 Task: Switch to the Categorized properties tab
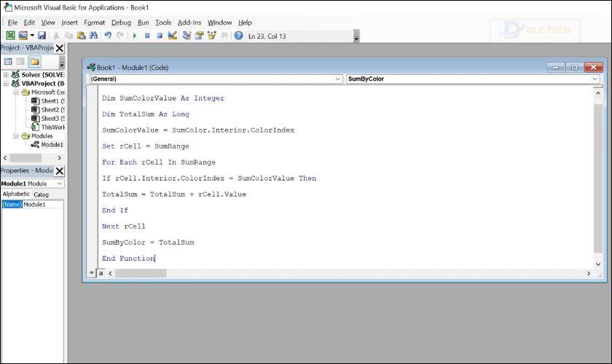click(x=42, y=194)
